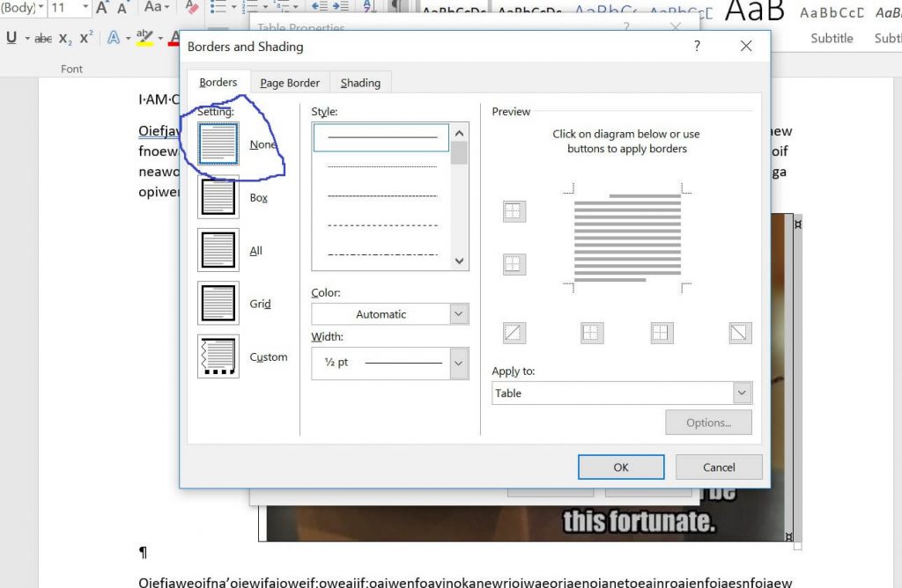
Task: Toggle the top border button in Preview
Action: click(514, 211)
